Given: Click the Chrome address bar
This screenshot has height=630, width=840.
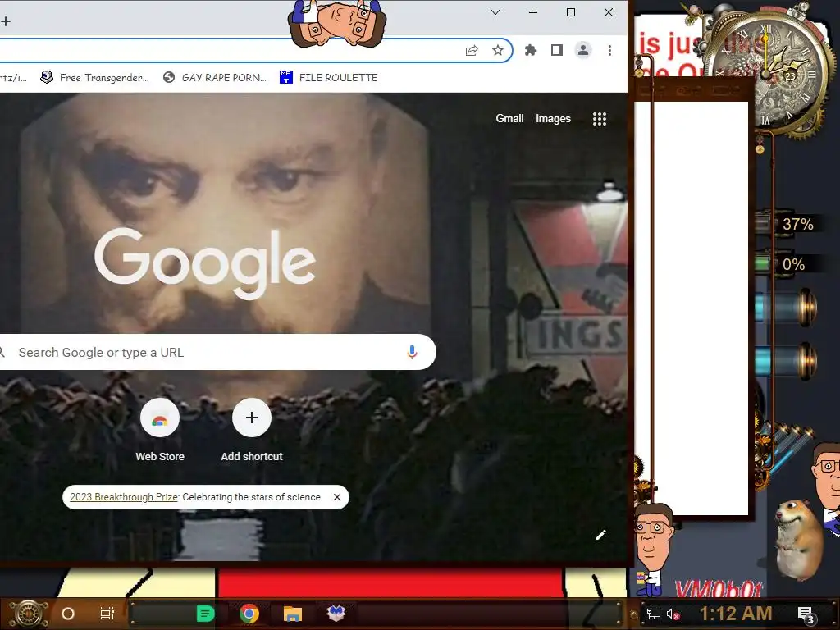Looking at the screenshot, I should point(231,50).
